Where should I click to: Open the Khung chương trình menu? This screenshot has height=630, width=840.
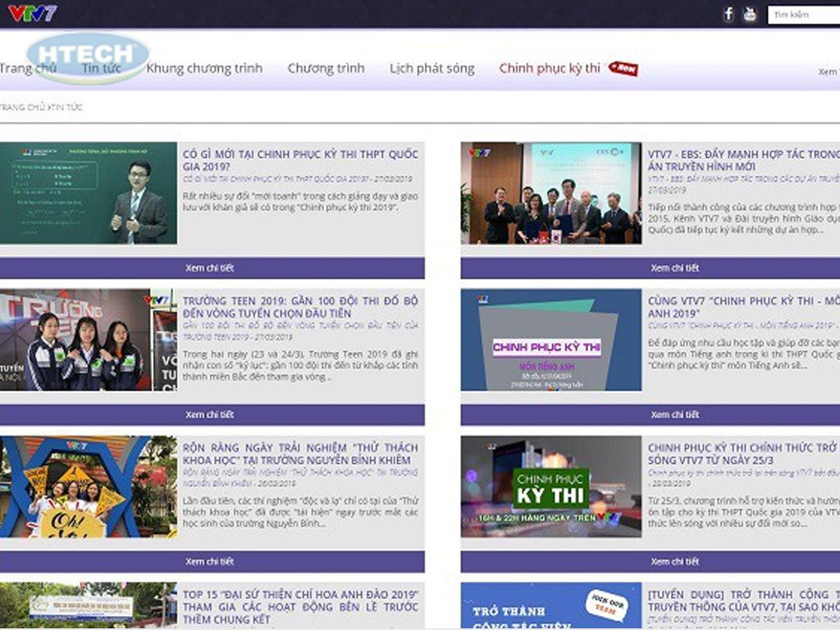tap(204, 68)
